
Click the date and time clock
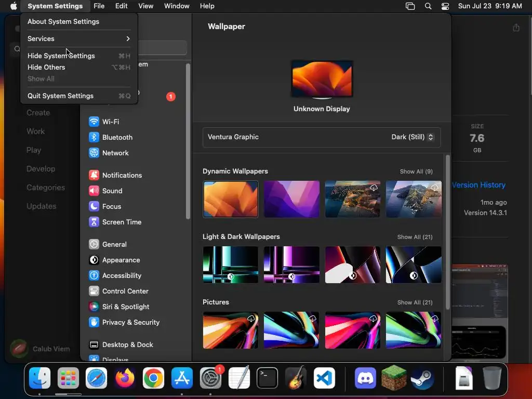tap(490, 6)
